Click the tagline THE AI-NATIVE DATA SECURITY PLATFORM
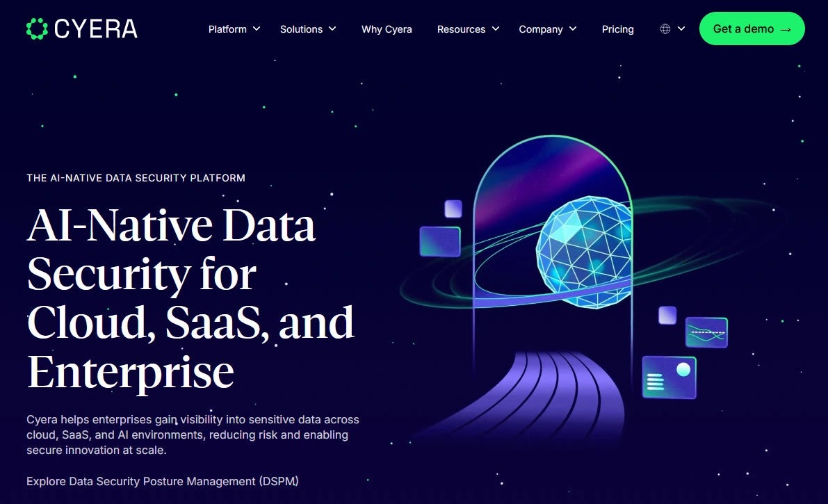828x504 pixels. (136, 178)
